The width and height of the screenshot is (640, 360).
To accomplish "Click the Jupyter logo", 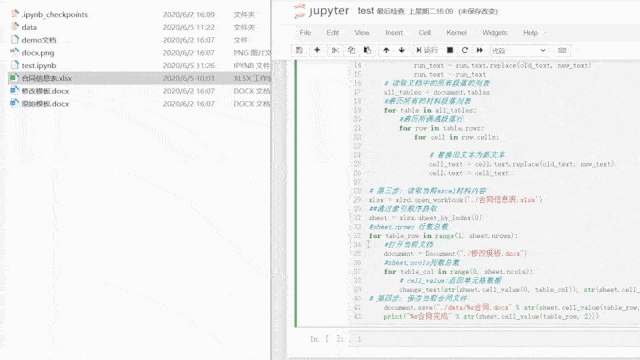I will click(x=321, y=11).
